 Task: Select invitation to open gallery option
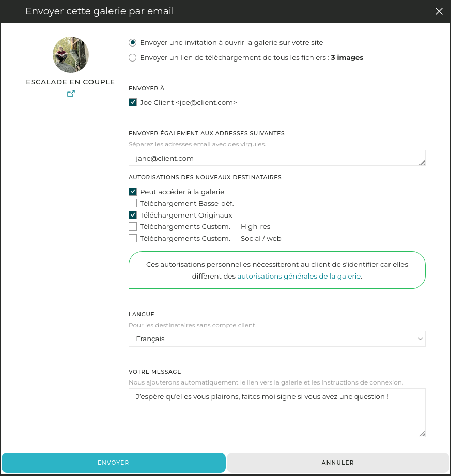click(x=133, y=43)
